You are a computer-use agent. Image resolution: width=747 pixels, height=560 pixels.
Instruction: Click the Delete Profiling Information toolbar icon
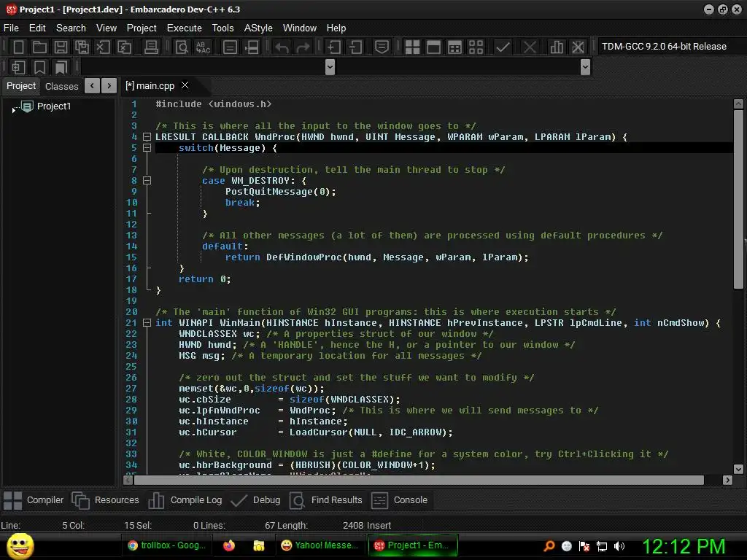578,47
